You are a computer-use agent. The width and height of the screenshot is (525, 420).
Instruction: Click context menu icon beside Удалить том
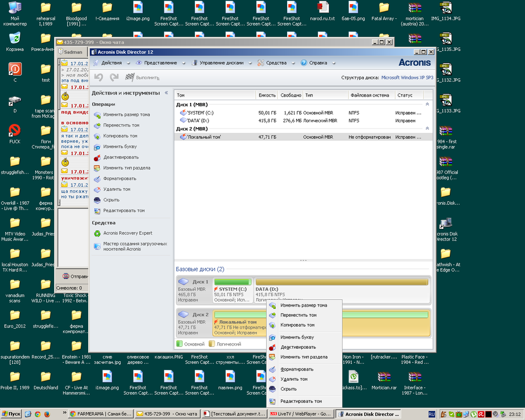[x=272, y=379]
